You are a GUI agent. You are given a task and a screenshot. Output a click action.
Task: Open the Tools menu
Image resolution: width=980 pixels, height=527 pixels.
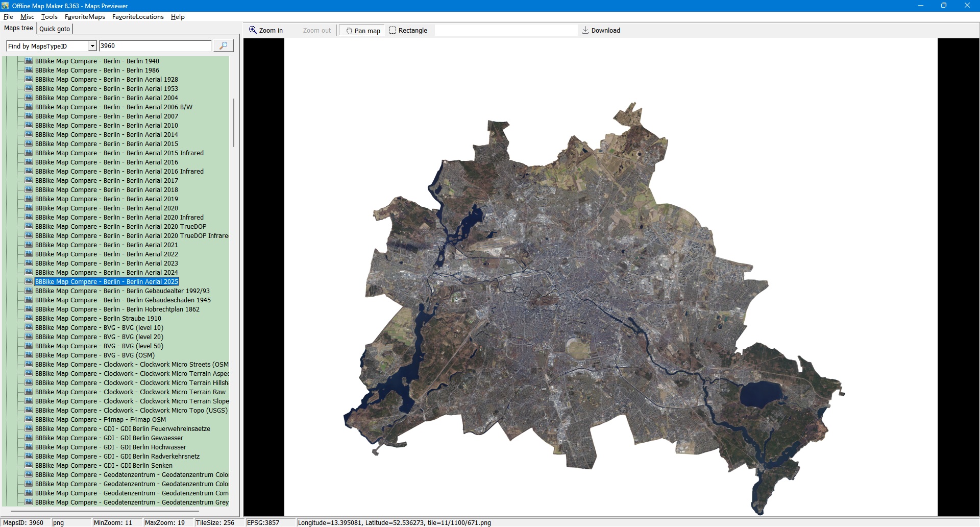[x=50, y=17]
